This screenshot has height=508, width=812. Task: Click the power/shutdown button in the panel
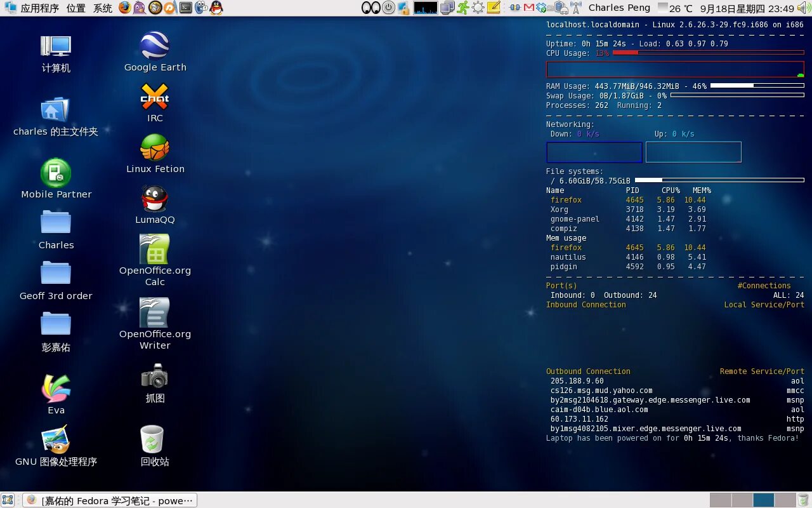389,8
